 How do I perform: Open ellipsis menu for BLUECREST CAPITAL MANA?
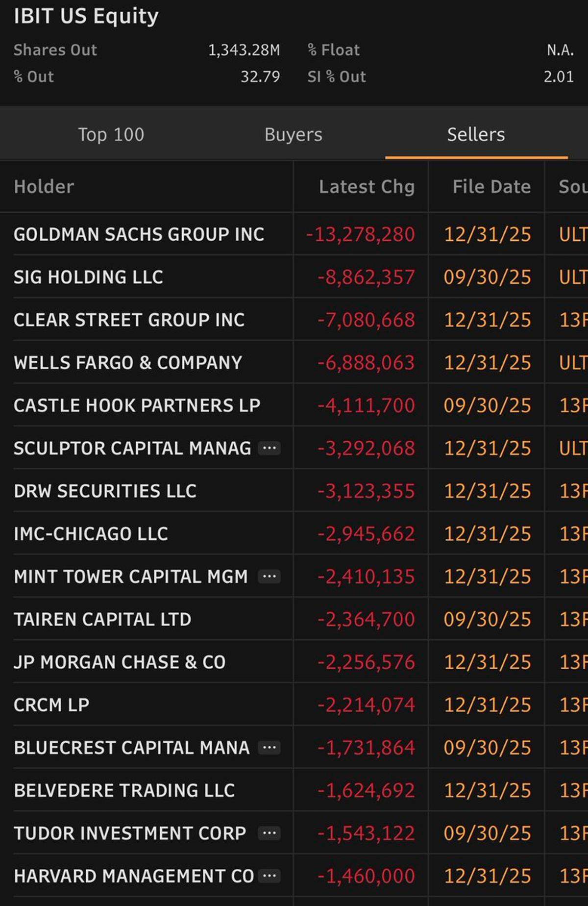click(x=269, y=747)
